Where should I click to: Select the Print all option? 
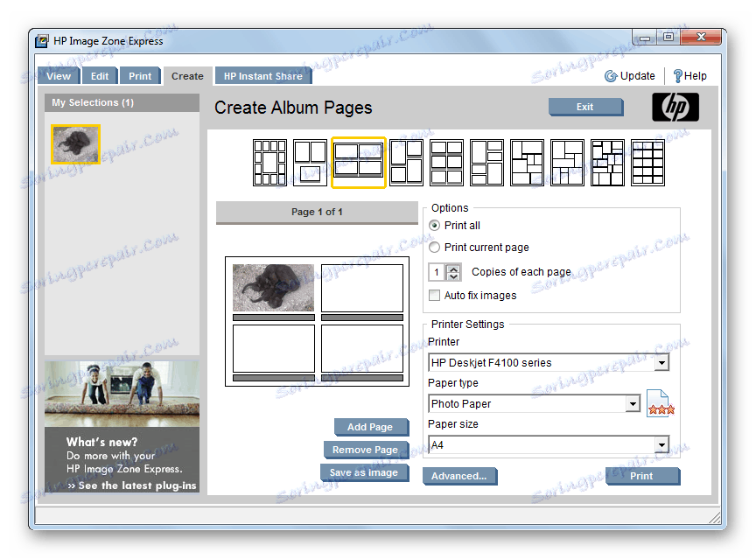[433, 226]
